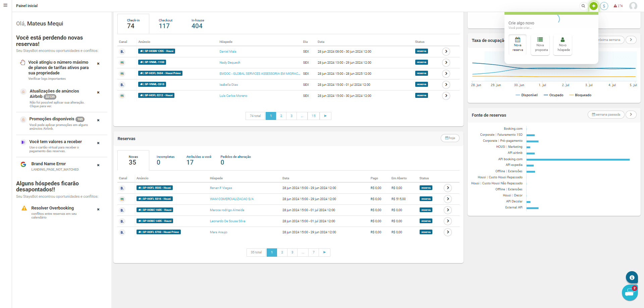Open details arrow for Daniel Maia check-in
Viewport: 644px width, 308px height.
pyautogui.click(x=446, y=51)
